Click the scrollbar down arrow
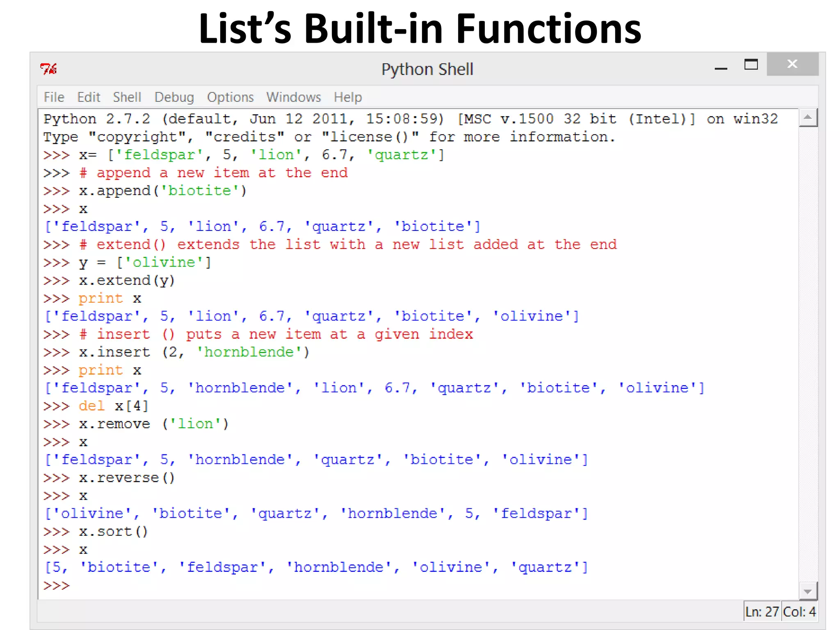 (x=808, y=591)
